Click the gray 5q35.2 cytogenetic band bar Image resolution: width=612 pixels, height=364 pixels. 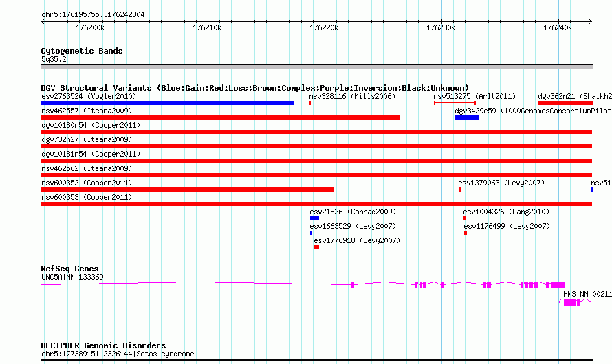point(316,67)
